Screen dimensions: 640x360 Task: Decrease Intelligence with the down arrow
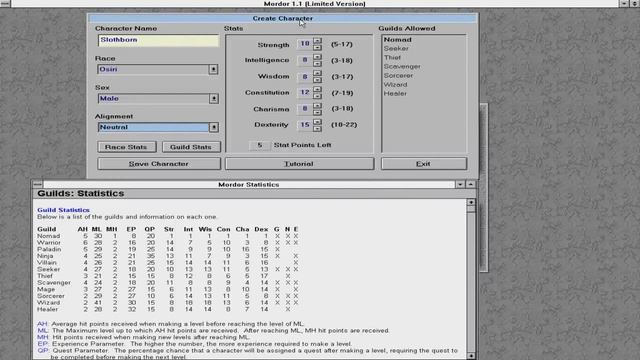pos(317,63)
